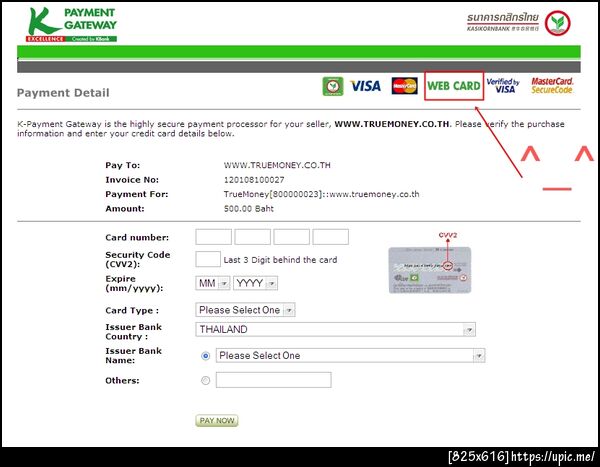Click the Security Code CVV2 input field

pos(208,259)
